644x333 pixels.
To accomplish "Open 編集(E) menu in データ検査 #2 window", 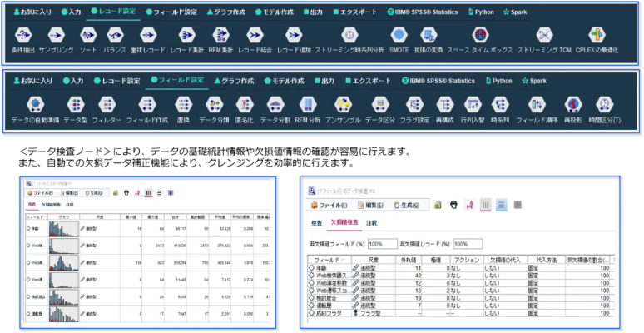I will click(x=370, y=205).
